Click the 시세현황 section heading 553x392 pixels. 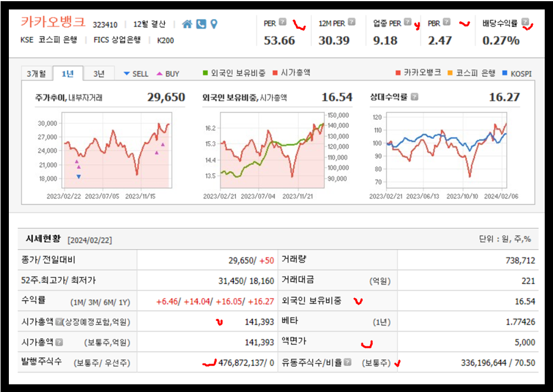click(43, 239)
